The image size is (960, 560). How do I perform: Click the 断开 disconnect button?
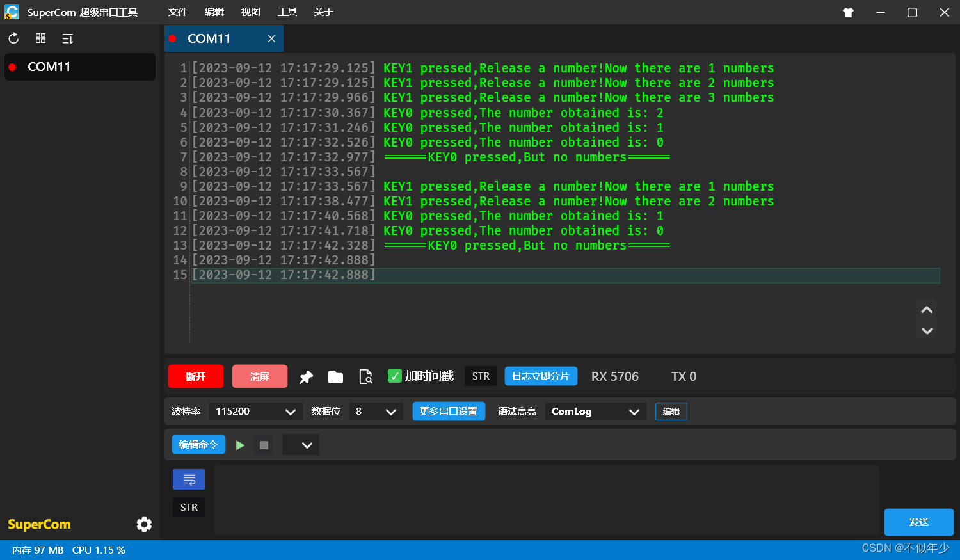196,376
